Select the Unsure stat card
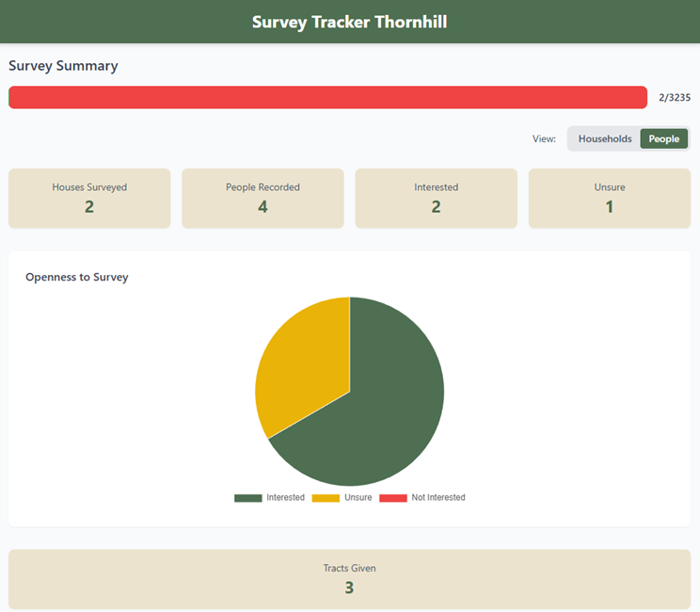The image size is (700, 612). pos(609,198)
